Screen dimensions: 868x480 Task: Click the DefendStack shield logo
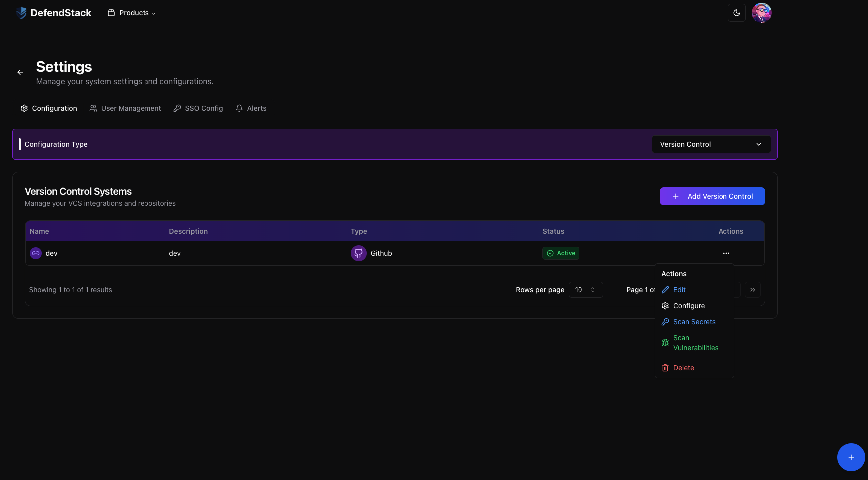[x=21, y=12]
